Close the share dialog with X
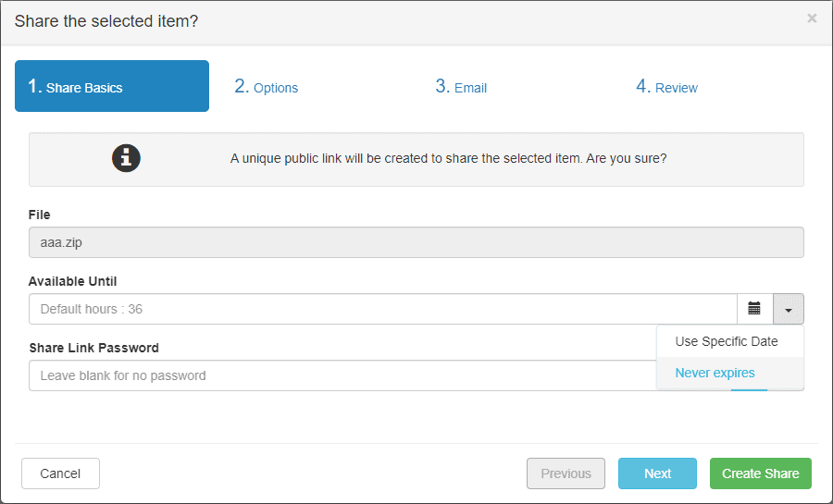This screenshot has height=504, width=833. (x=812, y=18)
